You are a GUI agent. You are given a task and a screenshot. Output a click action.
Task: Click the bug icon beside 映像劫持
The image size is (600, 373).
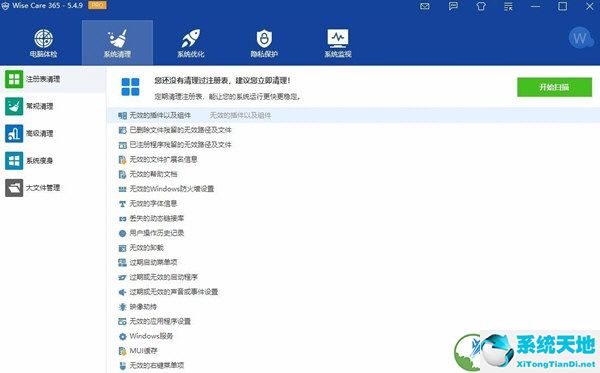pyautogui.click(x=122, y=307)
